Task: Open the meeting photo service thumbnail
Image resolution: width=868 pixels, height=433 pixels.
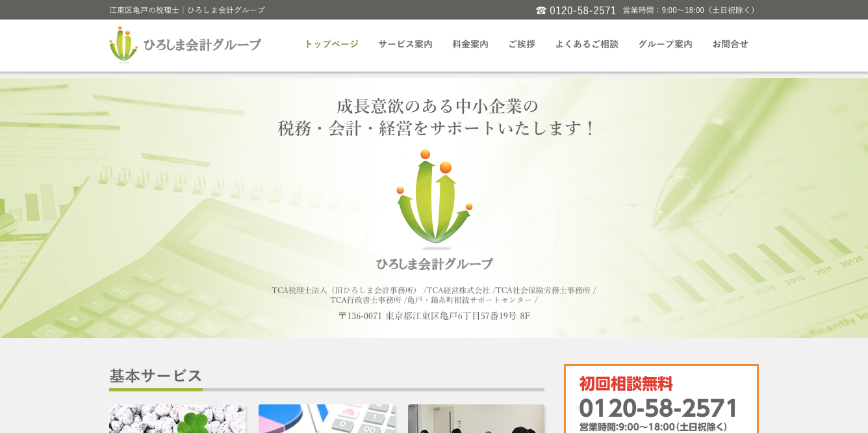Action: [476, 419]
